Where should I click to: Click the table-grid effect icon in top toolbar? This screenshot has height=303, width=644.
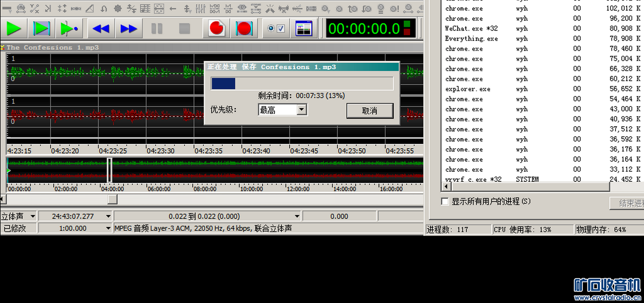pyautogui.click(x=145, y=8)
